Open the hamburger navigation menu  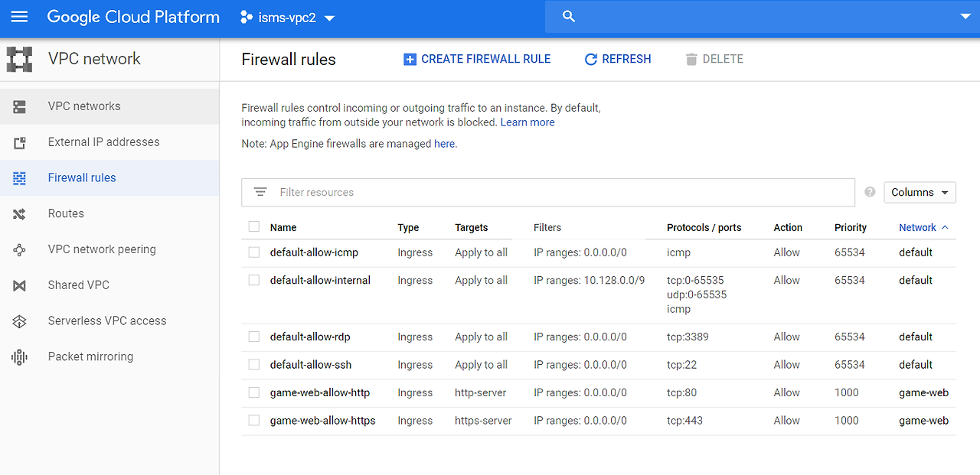point(19,17)
